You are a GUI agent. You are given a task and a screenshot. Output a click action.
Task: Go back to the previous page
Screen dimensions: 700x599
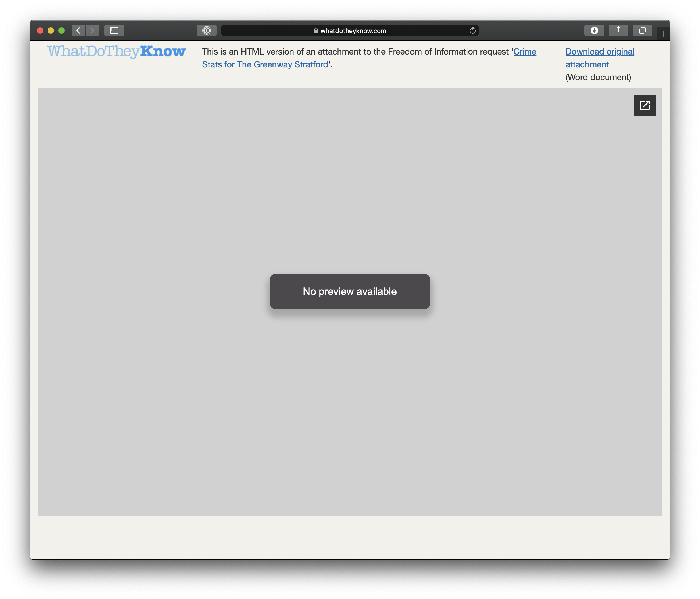pyautogui.click(x=78, y=30)
